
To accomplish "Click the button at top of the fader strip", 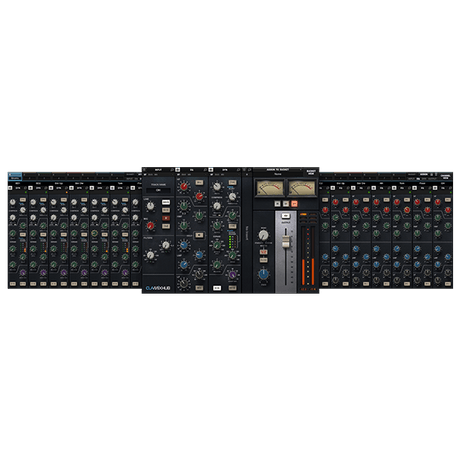I will 286,216.
